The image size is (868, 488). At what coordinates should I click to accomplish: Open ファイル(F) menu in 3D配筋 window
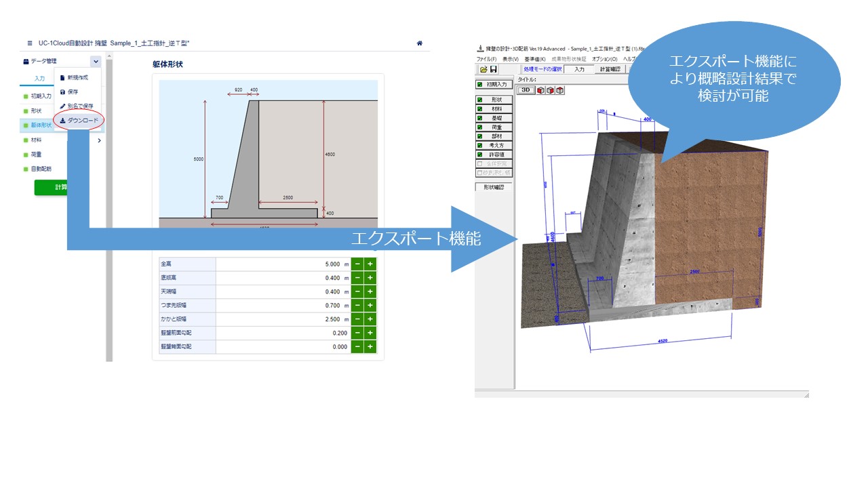pos(488,59)
